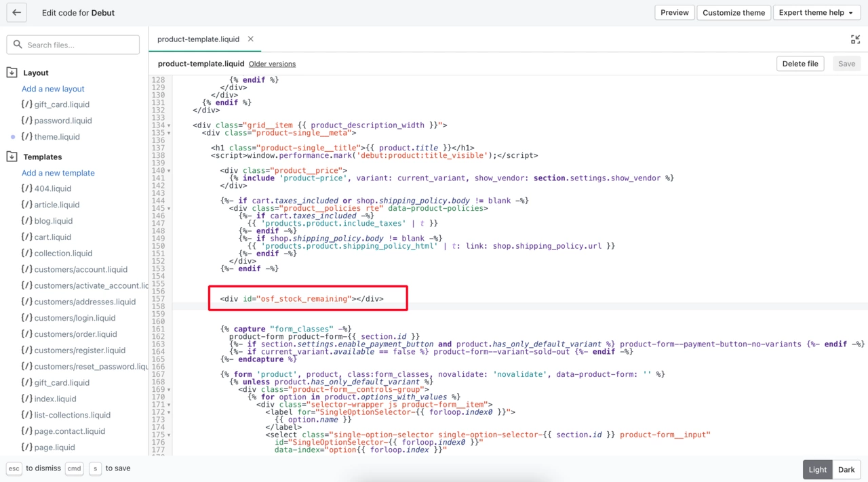The height and width of the screenshot is (482, 868).
Task: Open password.liquid layout file
Action: pos(63,121)
